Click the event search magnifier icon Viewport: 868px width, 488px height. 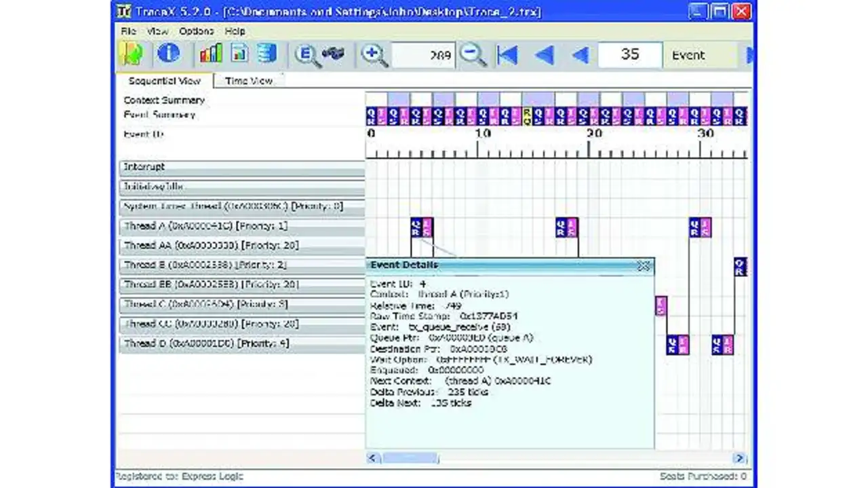coord(307,55)
